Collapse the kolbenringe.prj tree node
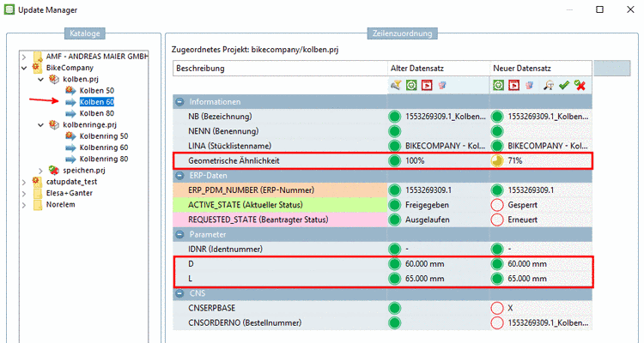This screenshot has width=644, height=343. click(x=40, y=124)
